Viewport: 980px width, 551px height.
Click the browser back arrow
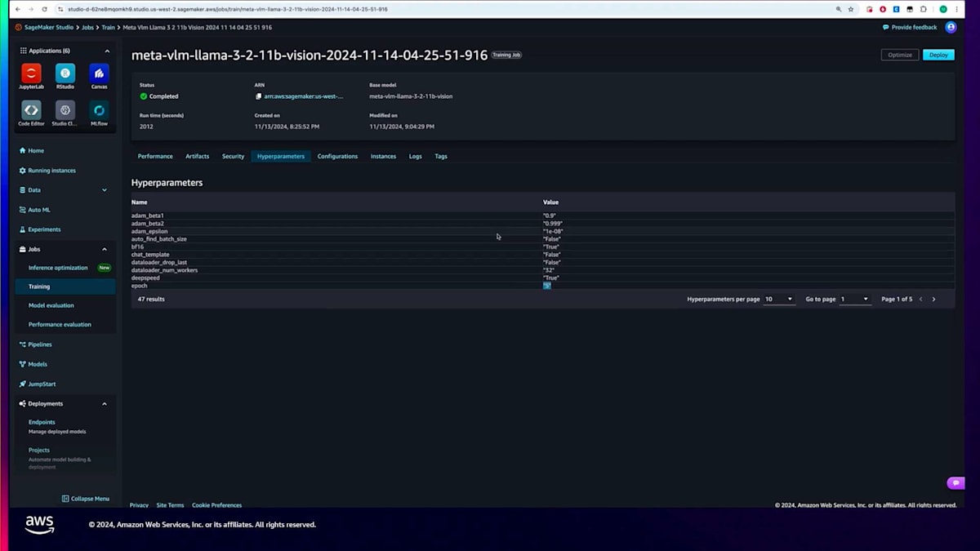(18, 9)
